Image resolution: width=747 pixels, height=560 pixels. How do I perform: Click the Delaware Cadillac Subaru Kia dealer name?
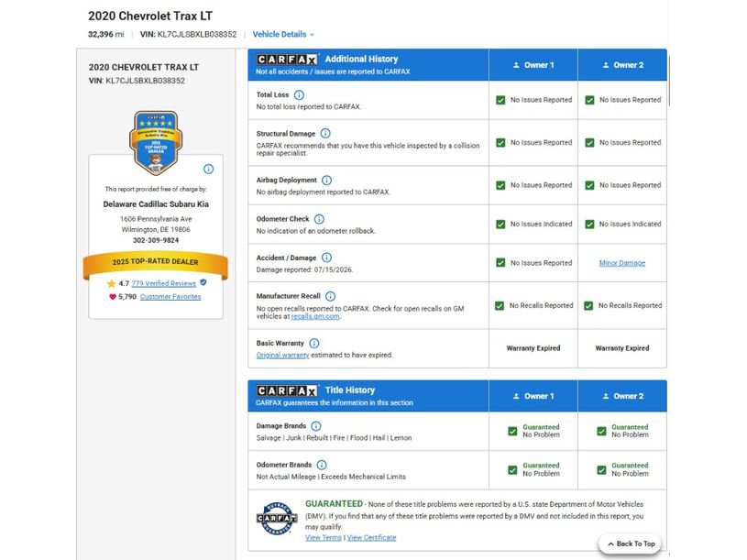[x=156, y=204]
